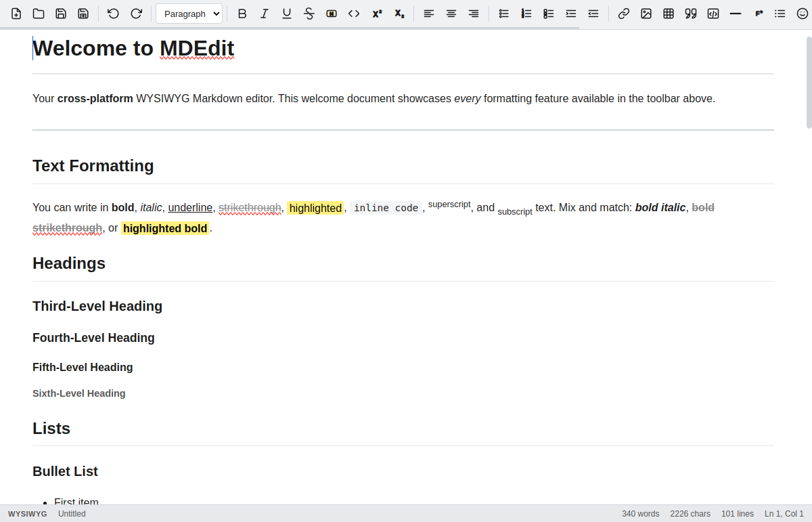
Task: Redo the last undone edit
Action: coord(136,14)
